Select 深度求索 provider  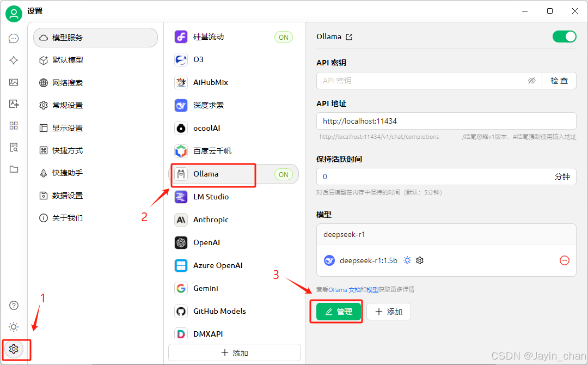pos(234,105)
